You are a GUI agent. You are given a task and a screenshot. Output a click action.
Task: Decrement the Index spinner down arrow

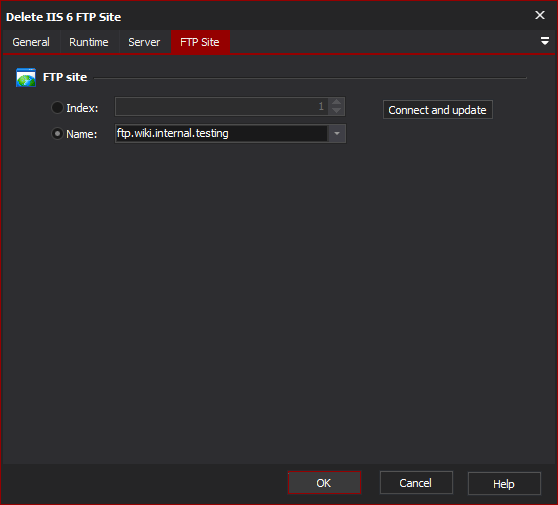[336, 111]
